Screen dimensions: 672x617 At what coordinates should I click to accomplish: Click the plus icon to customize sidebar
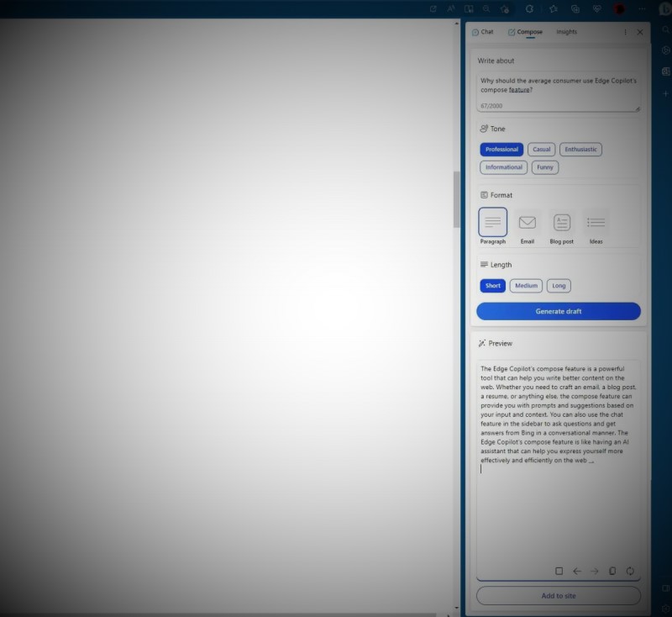coord(665,93)
